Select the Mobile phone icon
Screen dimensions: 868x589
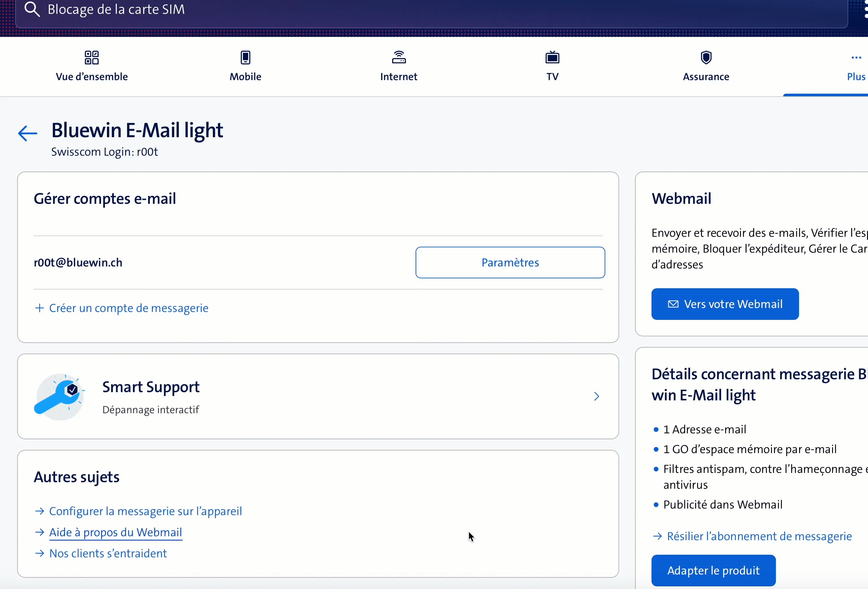pyautogui.click(x=246, y=57)
